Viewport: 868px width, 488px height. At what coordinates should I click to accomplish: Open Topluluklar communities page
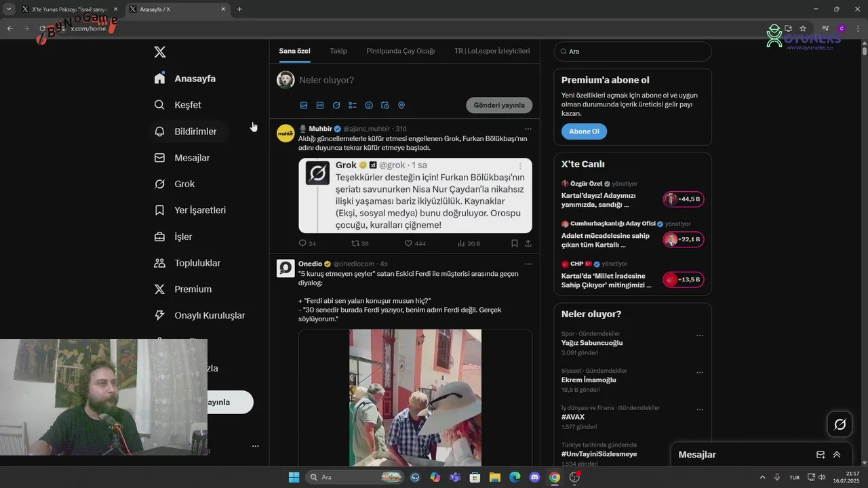tap(188, 263)
